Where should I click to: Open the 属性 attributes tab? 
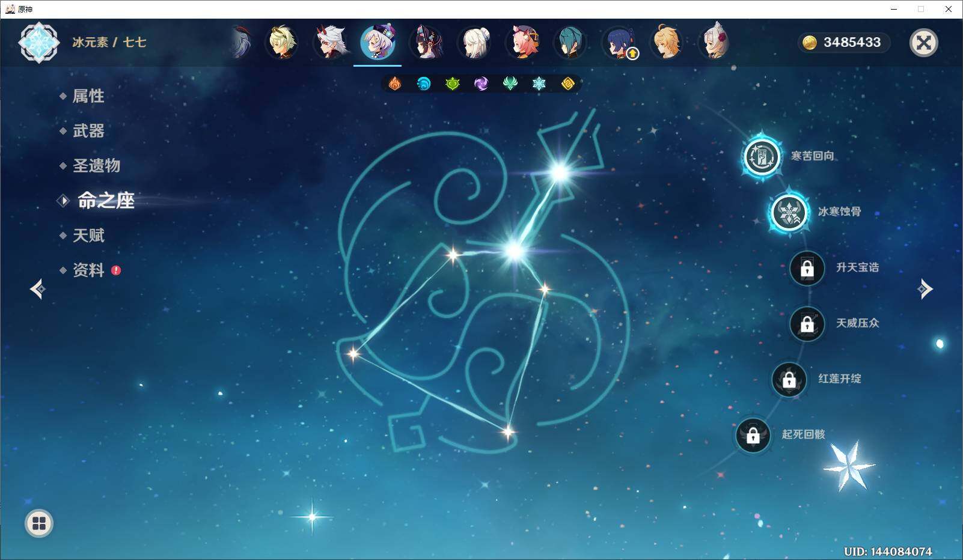(88, 96)
